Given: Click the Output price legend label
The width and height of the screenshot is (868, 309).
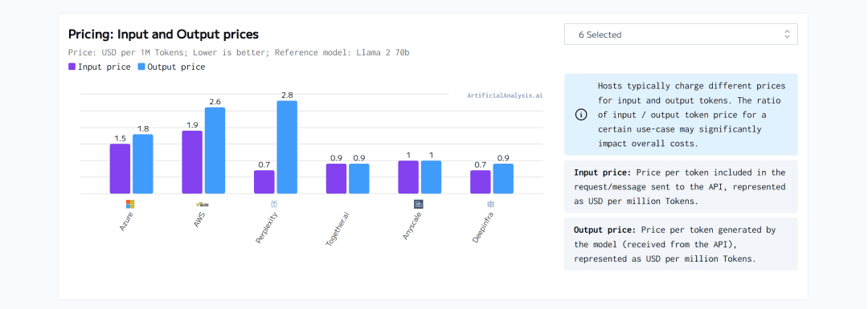Looking at the screenshot, I should (x=176, y=67).
